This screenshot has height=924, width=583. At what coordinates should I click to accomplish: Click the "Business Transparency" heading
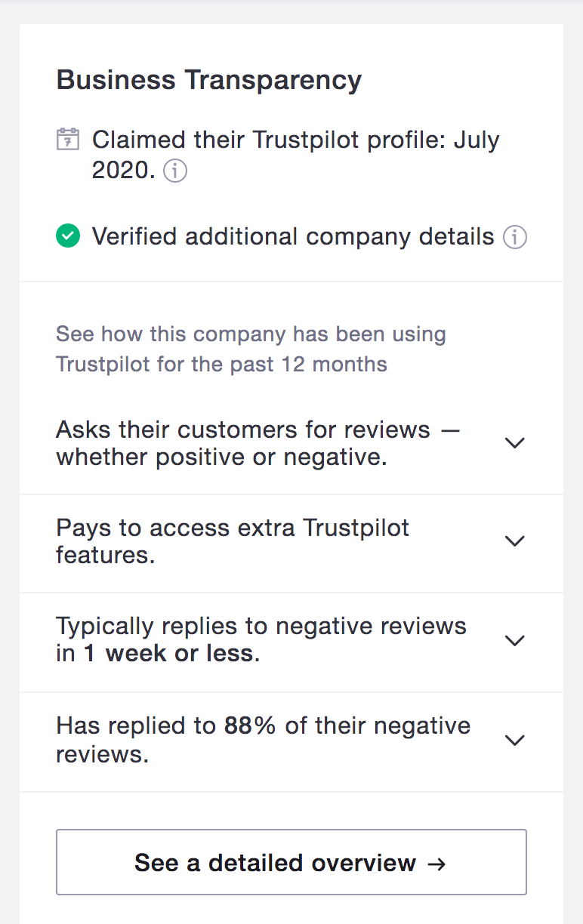209,80
